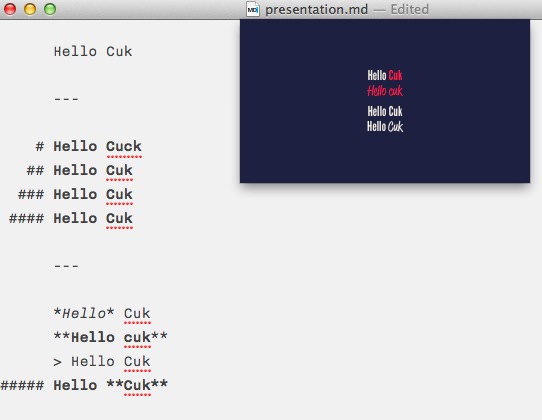This screenshot has height=420, width=542.
Task: Click the green zoom window button
Action: pos(50,9)
